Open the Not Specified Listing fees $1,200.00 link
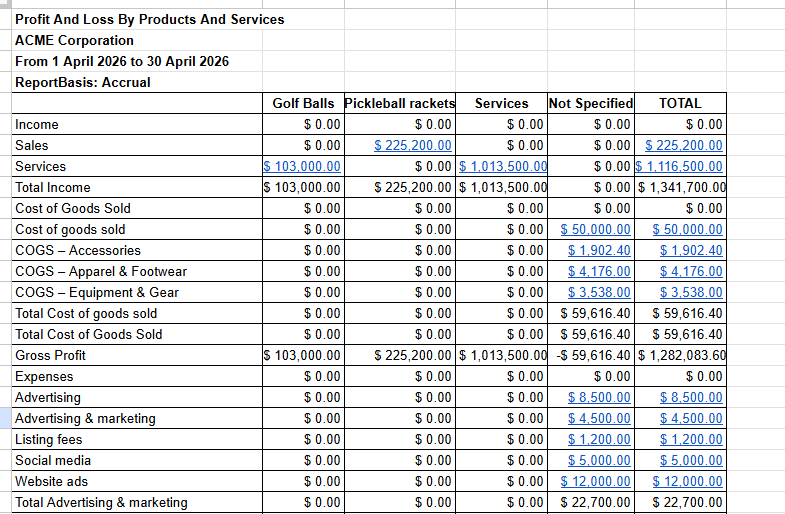 tap(599, 439)
